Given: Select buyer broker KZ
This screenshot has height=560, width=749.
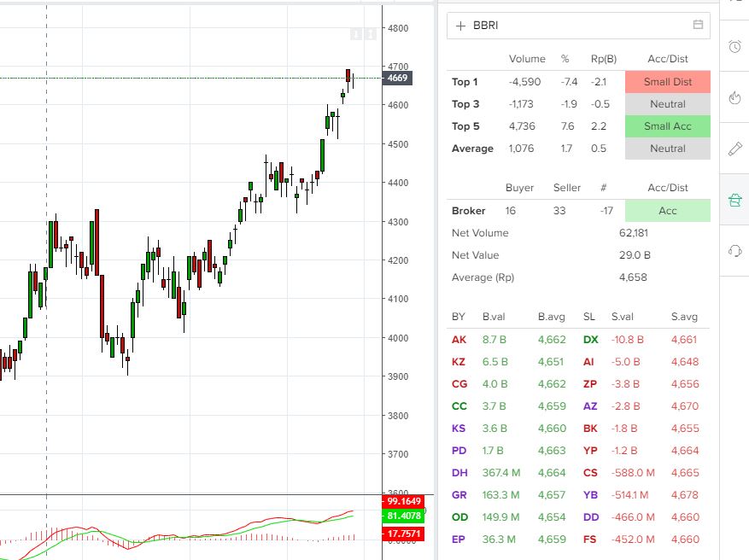Looking at the screenshot, I should click(x=459, y=362).
